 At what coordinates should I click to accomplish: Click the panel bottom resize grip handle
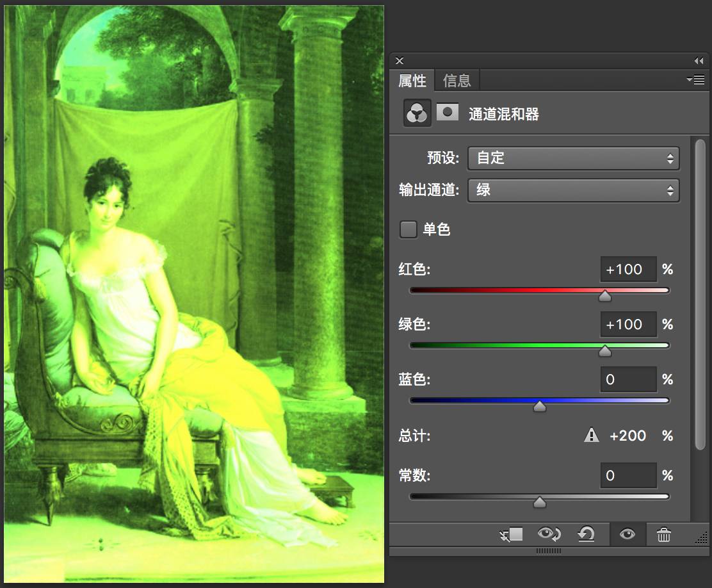[549, 551]
